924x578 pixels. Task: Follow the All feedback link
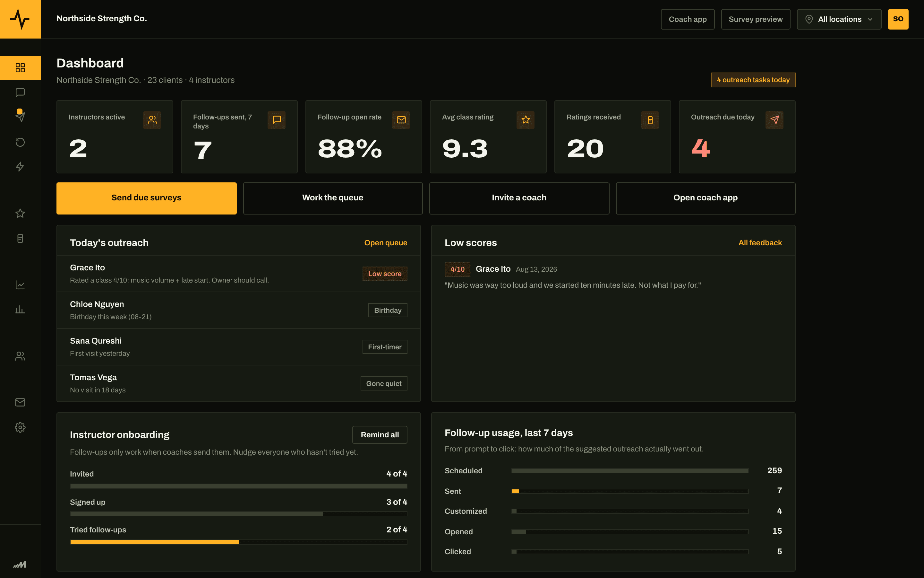[760, 243]
